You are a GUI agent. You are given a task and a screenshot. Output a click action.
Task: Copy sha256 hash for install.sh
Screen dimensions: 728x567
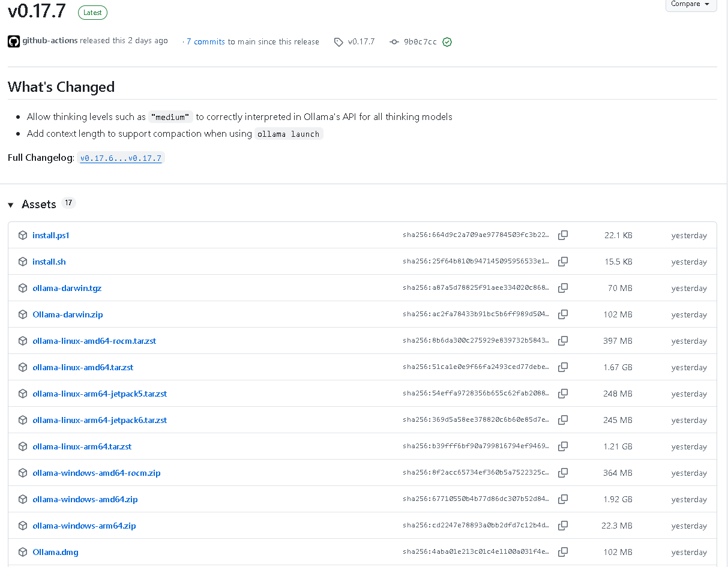tap(563, 262)
